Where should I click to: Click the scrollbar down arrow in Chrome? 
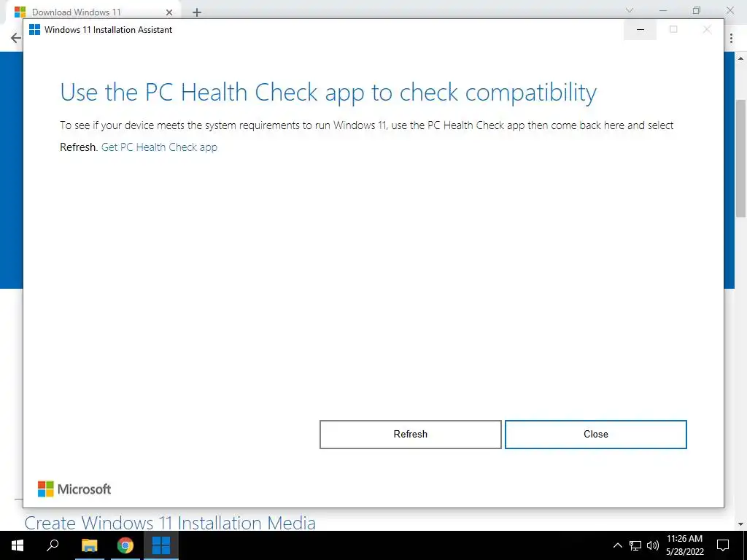[x=741, y=525]
